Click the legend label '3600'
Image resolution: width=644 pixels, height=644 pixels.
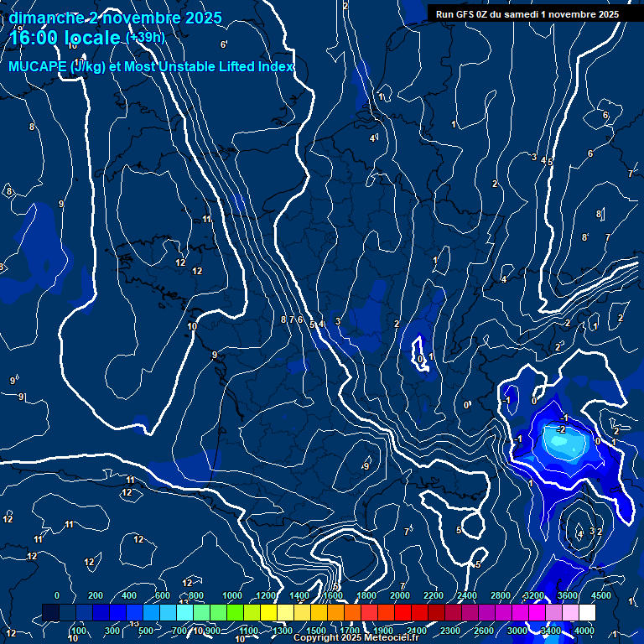click(x=568, y=595)
